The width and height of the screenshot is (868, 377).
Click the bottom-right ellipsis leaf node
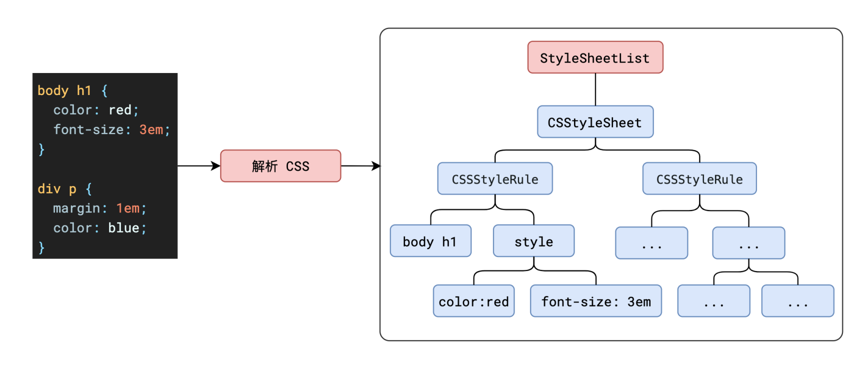[x=798, y=301]
